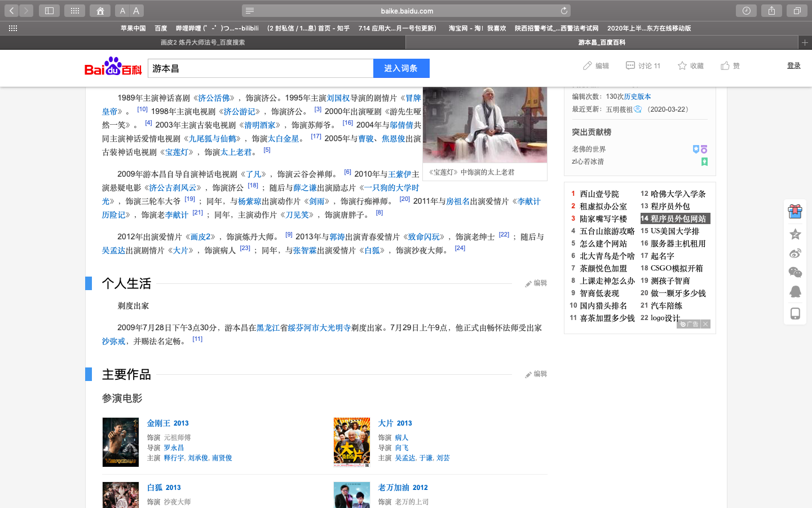Screen dimensions: 812x508
Task: Open Reader view icon in address bar
Action: click(x=250, y=11)
